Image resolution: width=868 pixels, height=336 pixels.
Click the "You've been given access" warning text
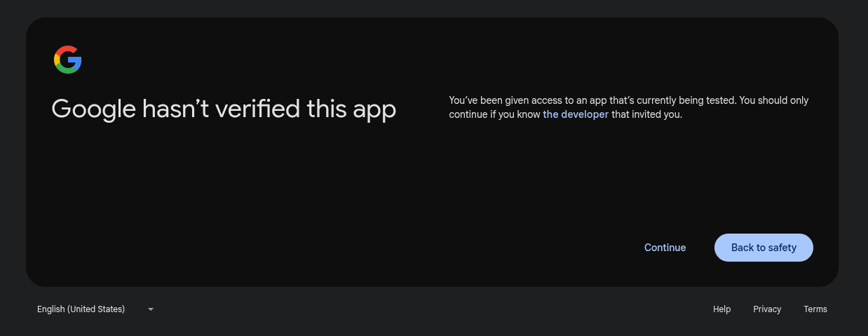(x=629, y=107)
